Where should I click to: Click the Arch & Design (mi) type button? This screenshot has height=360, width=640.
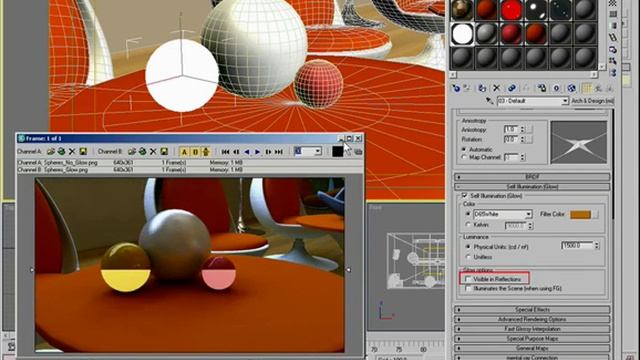pos(592,101)
